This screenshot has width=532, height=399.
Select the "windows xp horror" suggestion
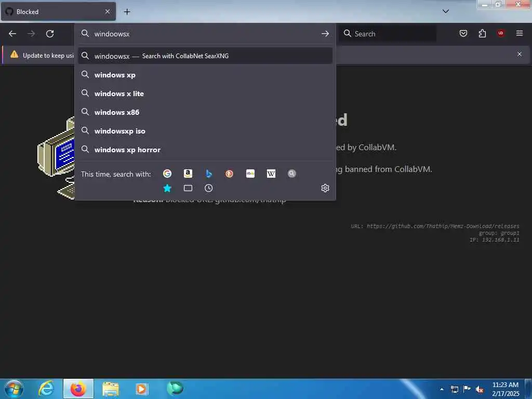pos(205,150)
